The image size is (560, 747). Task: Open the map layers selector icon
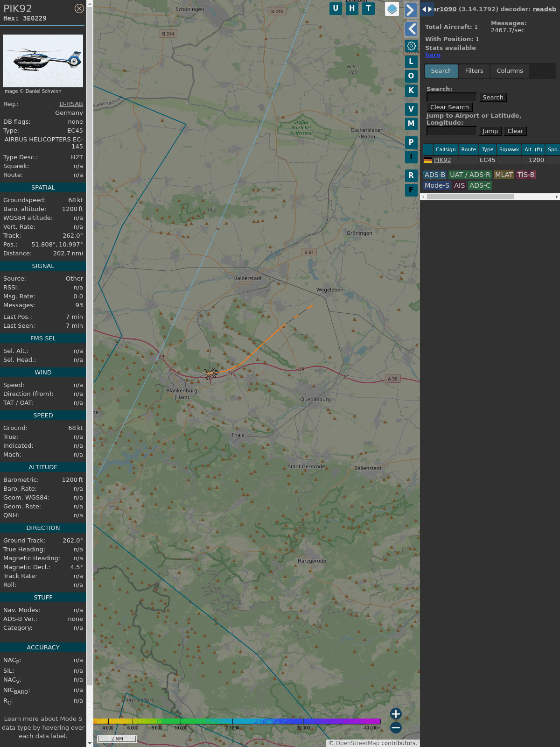click(x=392, y=9)
